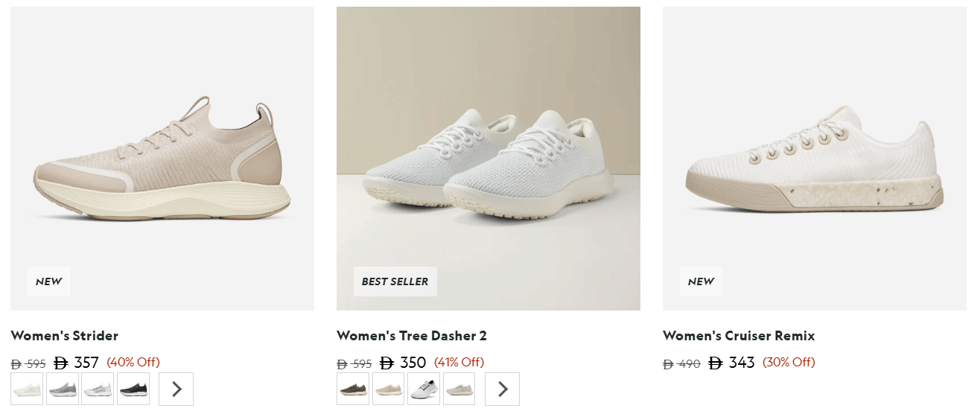Viewport: 980px width, 417px height.
Task: Pick the first cream-white Strider color swatch
Action: pyautogui.click(x=27, y=389)
